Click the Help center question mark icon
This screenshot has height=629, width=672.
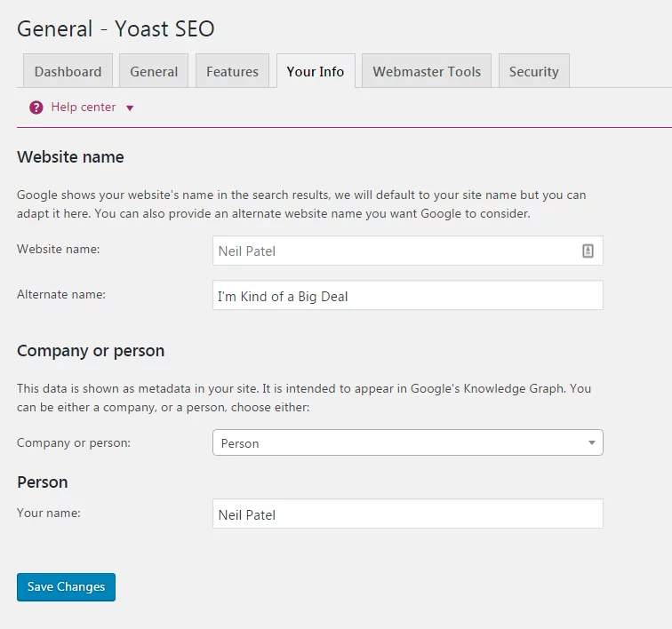[x=36, y=107]
